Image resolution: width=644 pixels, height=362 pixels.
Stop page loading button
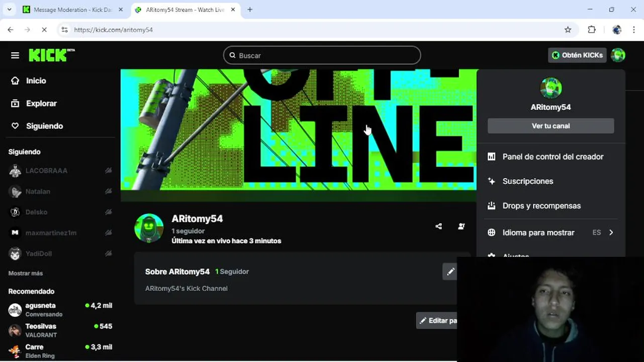44,30
